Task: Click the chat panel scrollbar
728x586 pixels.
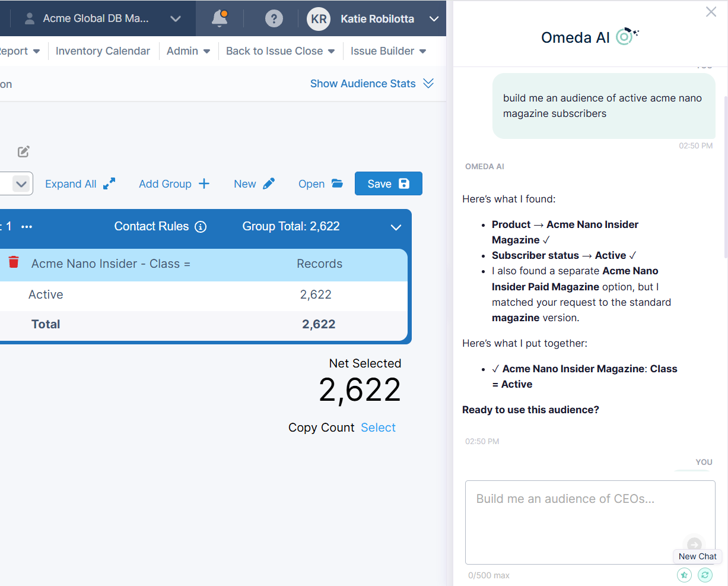Action: pyautogui.click(x=726, y=178)
